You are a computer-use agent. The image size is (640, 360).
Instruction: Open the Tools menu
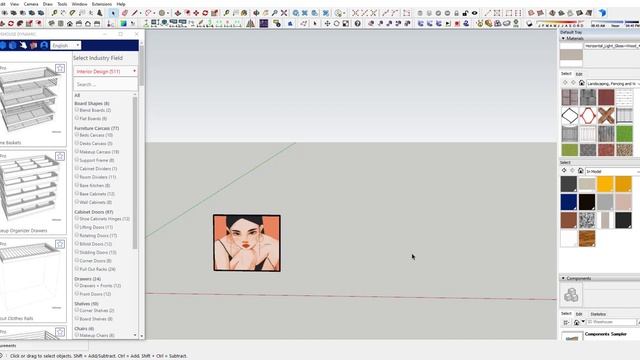tap(62, 4)
